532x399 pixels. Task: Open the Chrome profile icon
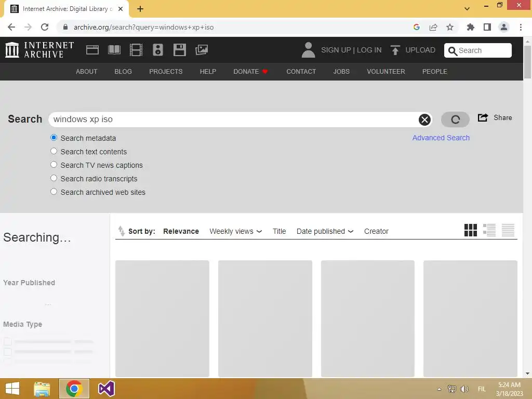(x=504, y=27)
